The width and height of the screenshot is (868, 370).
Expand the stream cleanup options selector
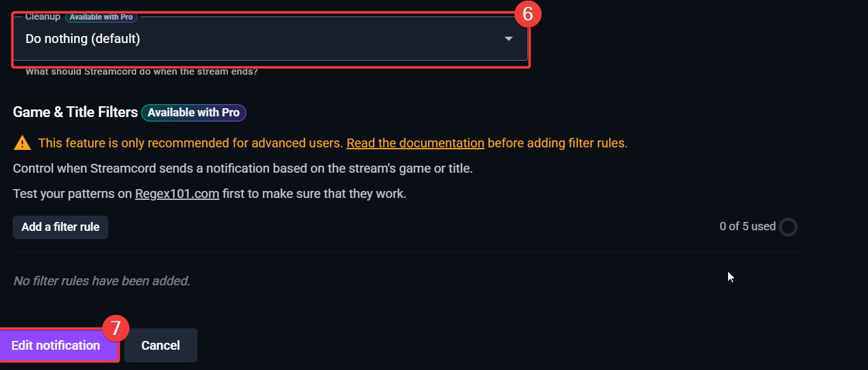click(270, 39)
